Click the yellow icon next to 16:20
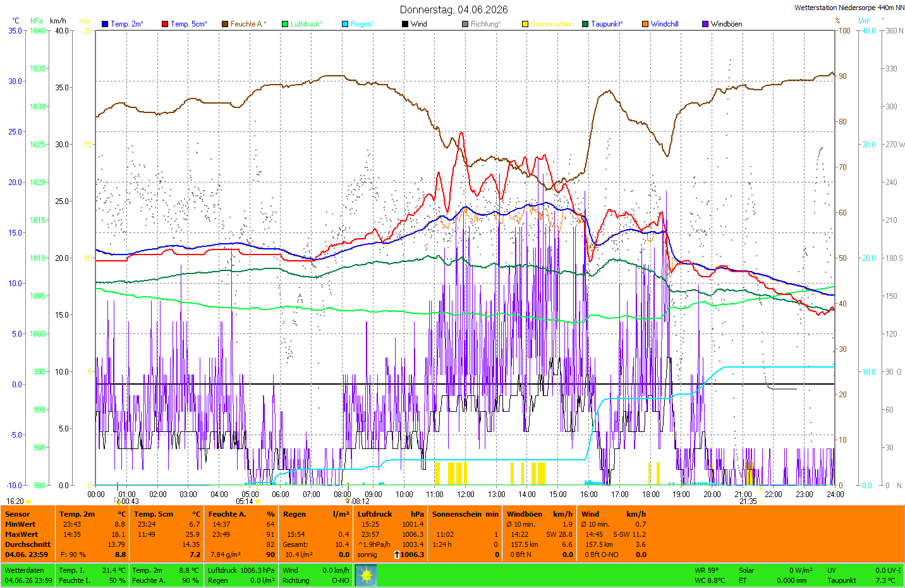The width and height of the screenshot is (905, 588). [x=28, y=501]
